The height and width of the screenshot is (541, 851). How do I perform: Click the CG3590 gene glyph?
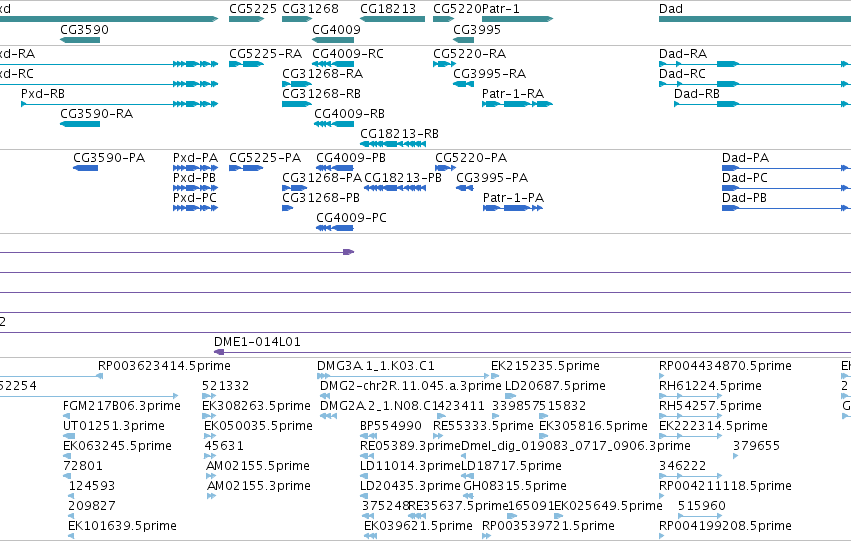(x=80, y=40)
